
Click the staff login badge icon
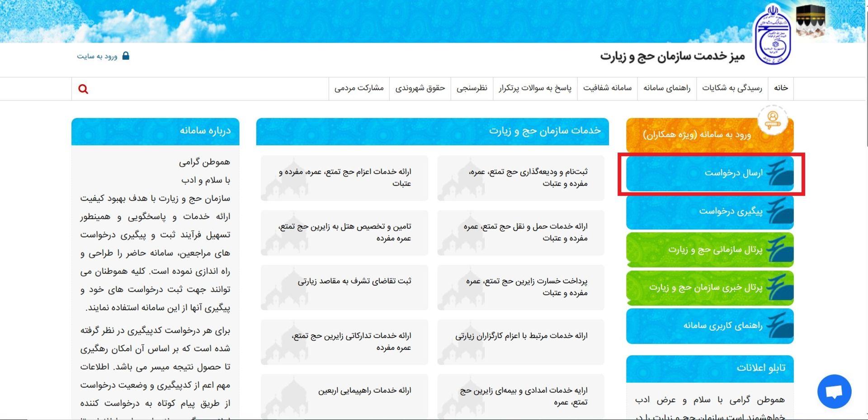click(773, 120)
